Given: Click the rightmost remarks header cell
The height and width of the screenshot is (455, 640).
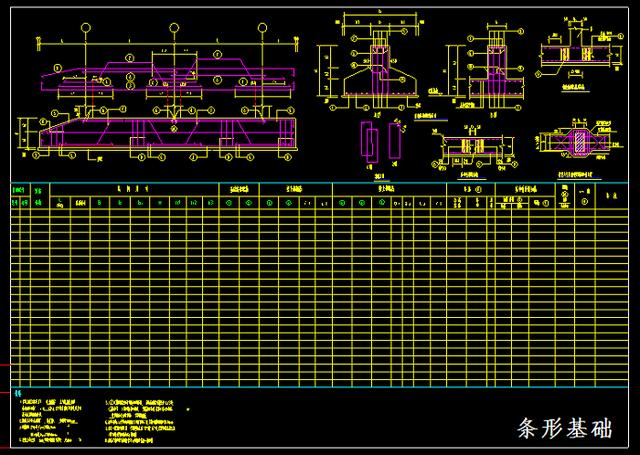Looking at the screenshot, I should (612, 196).
